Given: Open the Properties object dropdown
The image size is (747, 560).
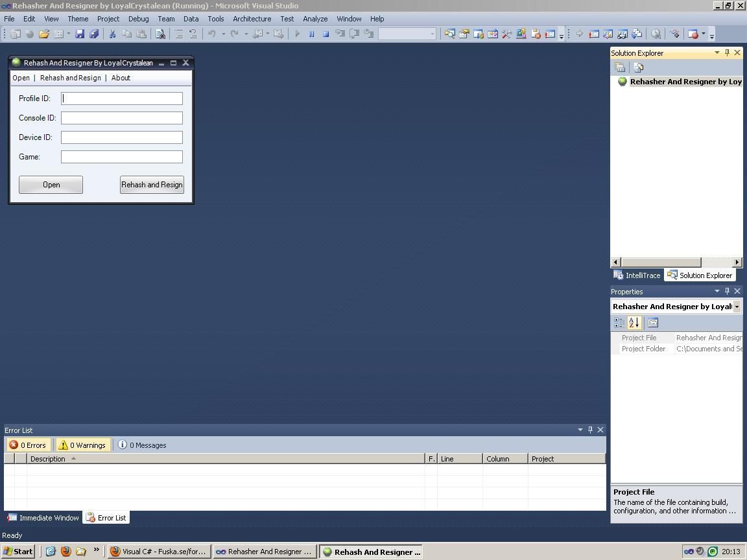Looking at the screenshot, I should point(737,307).
